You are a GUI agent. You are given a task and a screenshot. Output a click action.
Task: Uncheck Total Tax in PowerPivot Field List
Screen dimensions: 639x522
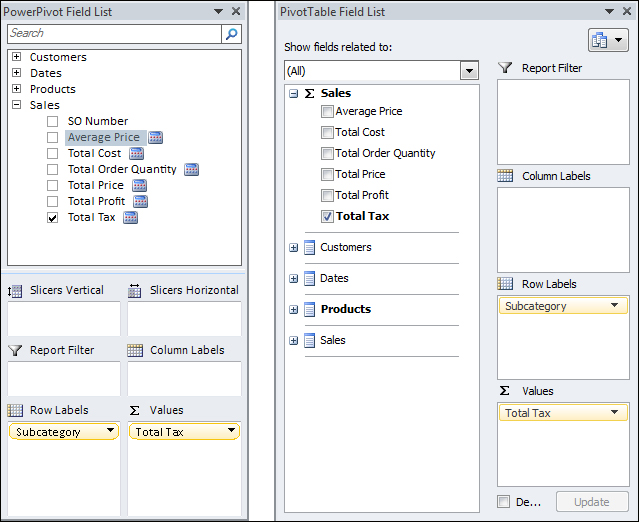coord(52,218)
